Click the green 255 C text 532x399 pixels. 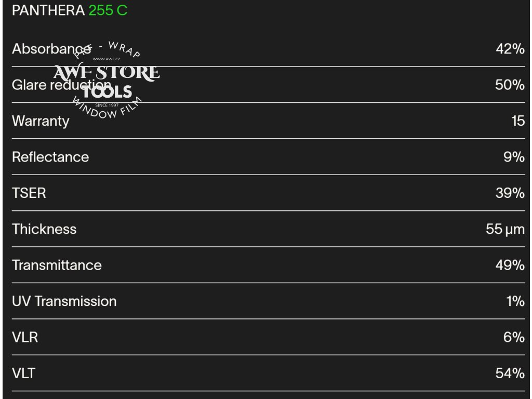click(x=108, y=10)
